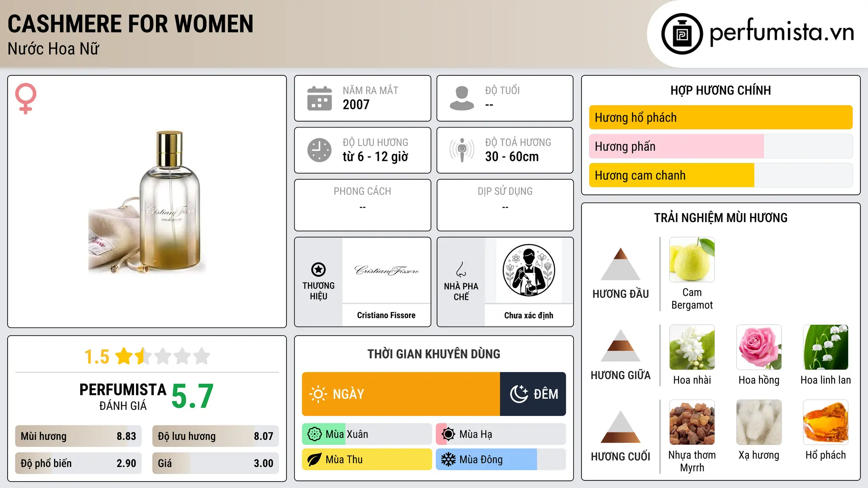Click the perfumista.vn site name
The height and width of the screenshot is (488, 868).
[782, 32]
